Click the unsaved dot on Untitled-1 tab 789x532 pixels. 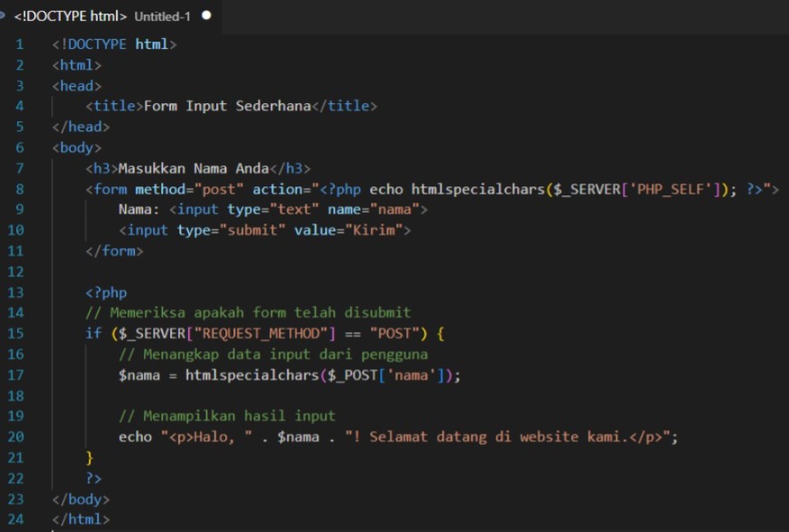tap(206, 15)
